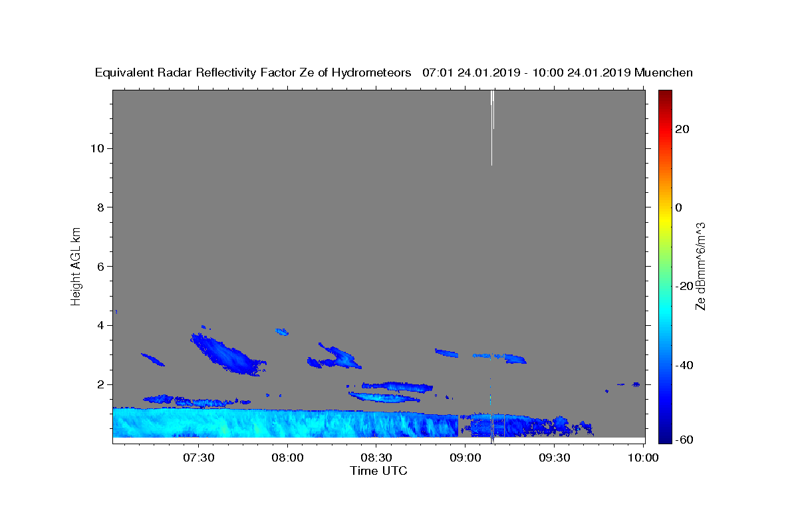This screenshot has height=532, width=798.
Task: Click the 07:30 time tick label
Action: [x=198, y=458]
